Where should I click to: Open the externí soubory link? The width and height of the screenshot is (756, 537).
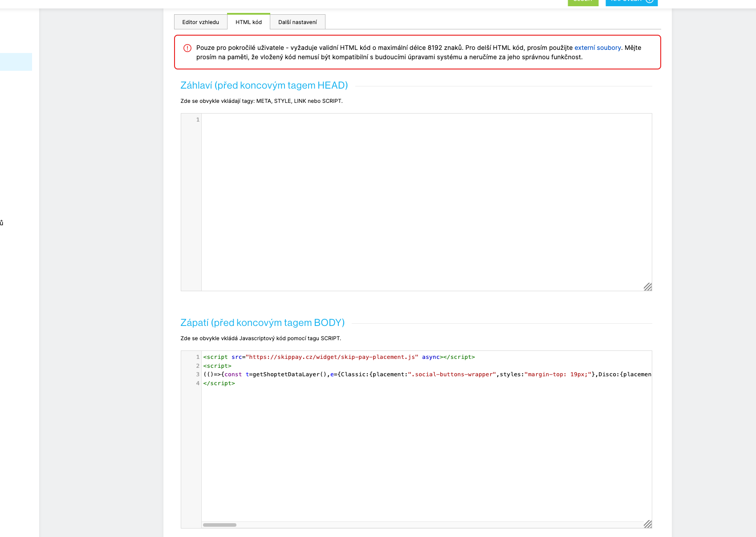(597, 47)
